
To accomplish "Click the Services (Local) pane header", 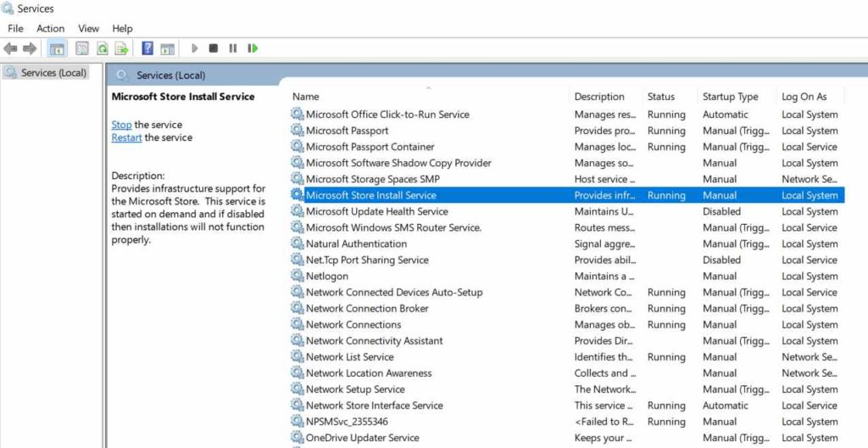I will click(170, 76).
